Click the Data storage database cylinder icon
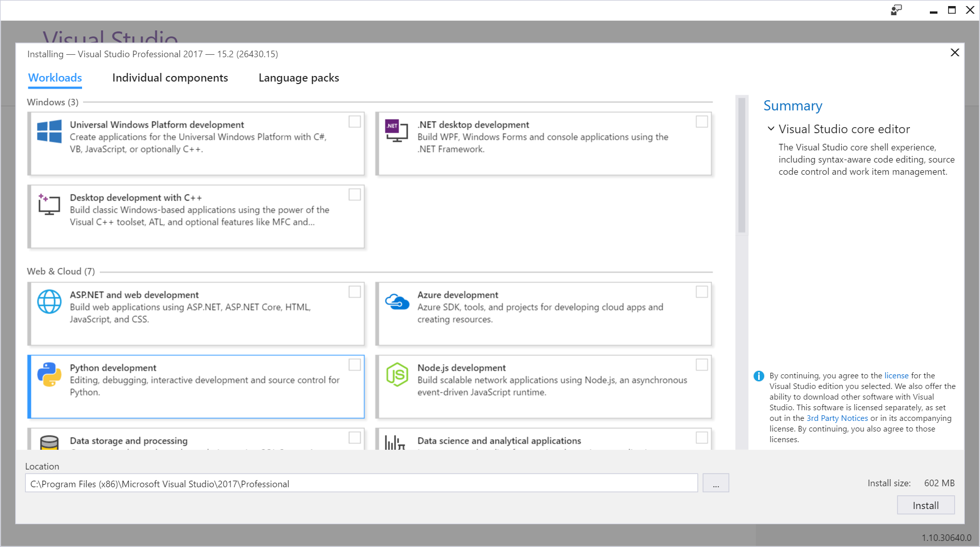 [x=49, y=443]
